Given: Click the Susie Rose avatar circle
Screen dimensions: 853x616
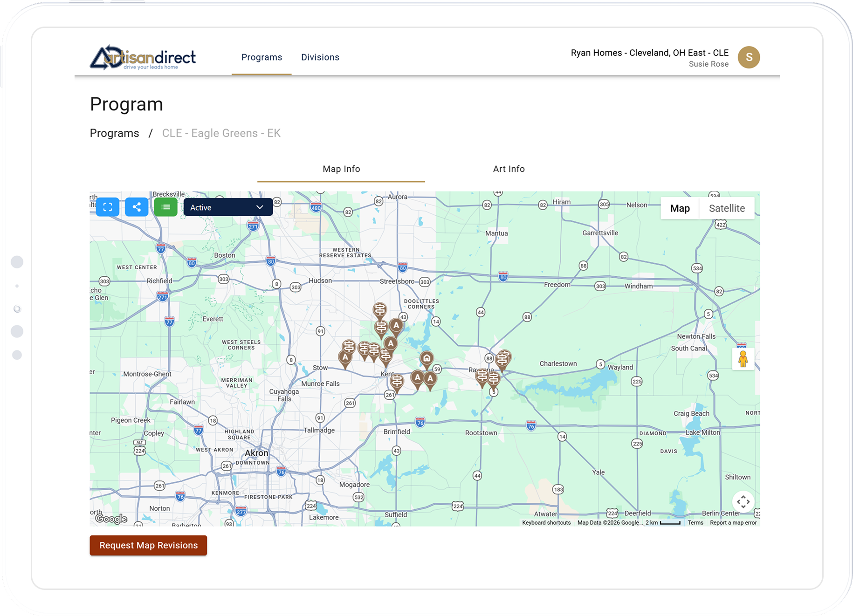Looking at the screenshot, I should pyautogui.click(x=749, y=57).
